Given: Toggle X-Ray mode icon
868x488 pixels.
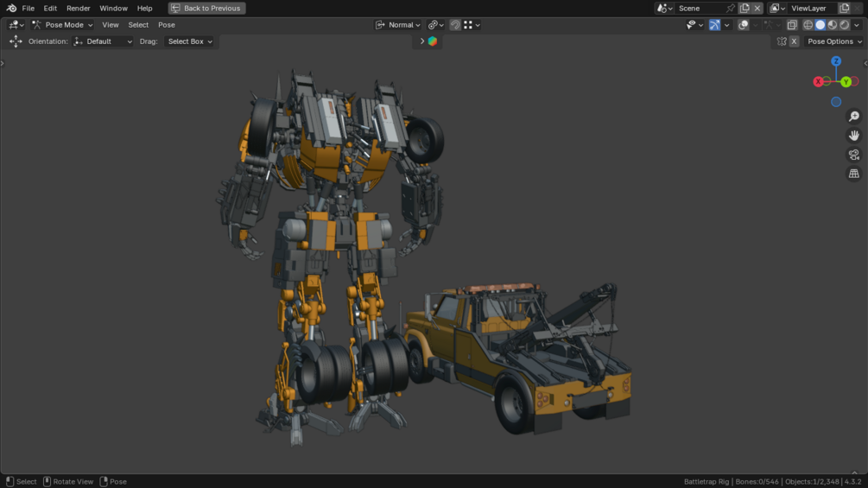Looking at the screenshot, I should pyautogui.click(x=792, y=25).
